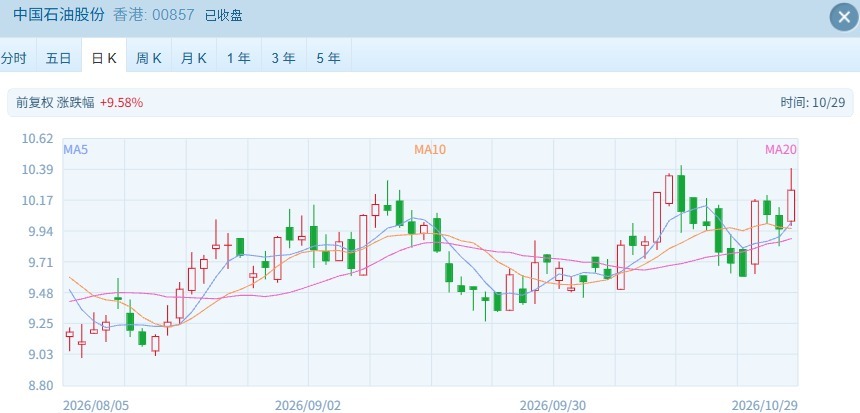Click the 10.39 price axis label
The height and width of the screenshot is (413, 860).
[x=37, y=169]
